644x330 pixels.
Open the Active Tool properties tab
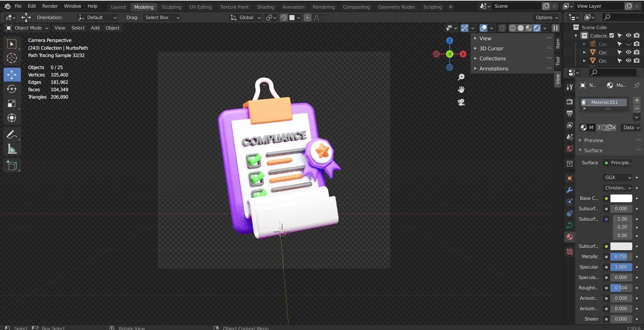569,87
